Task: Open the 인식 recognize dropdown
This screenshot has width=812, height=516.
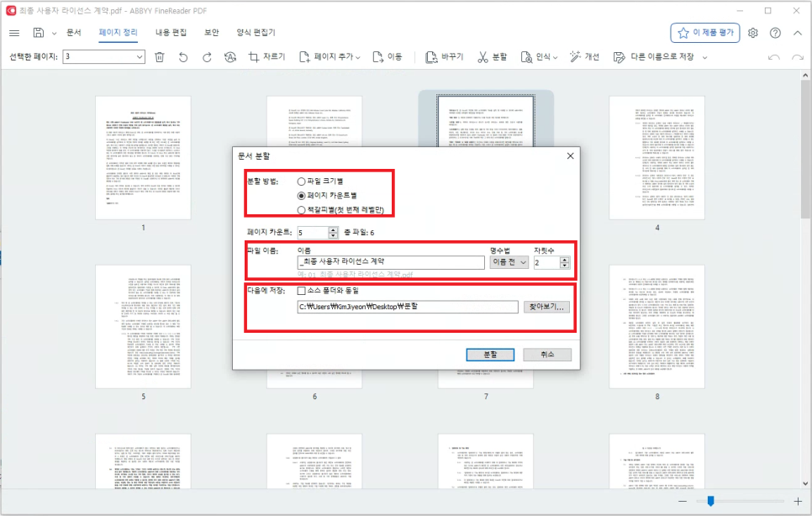Action: pos(539,57)
